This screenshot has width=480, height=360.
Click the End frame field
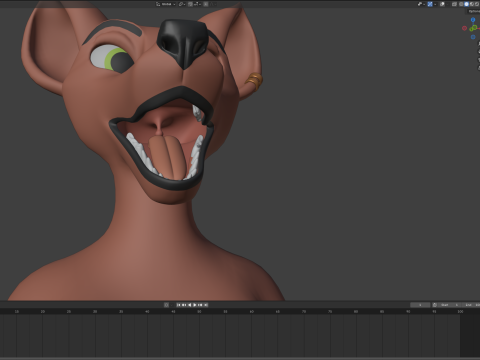click(471, 305)
